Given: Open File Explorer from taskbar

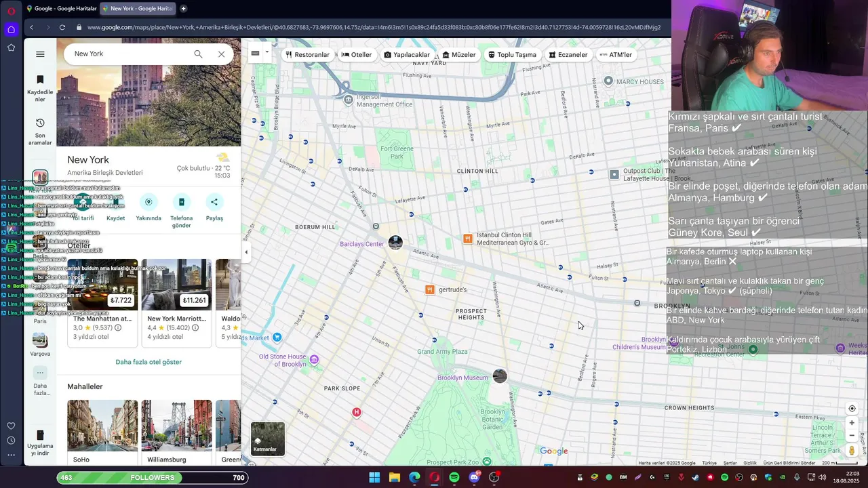Looking at the screenshot, I should click(394, 477).
